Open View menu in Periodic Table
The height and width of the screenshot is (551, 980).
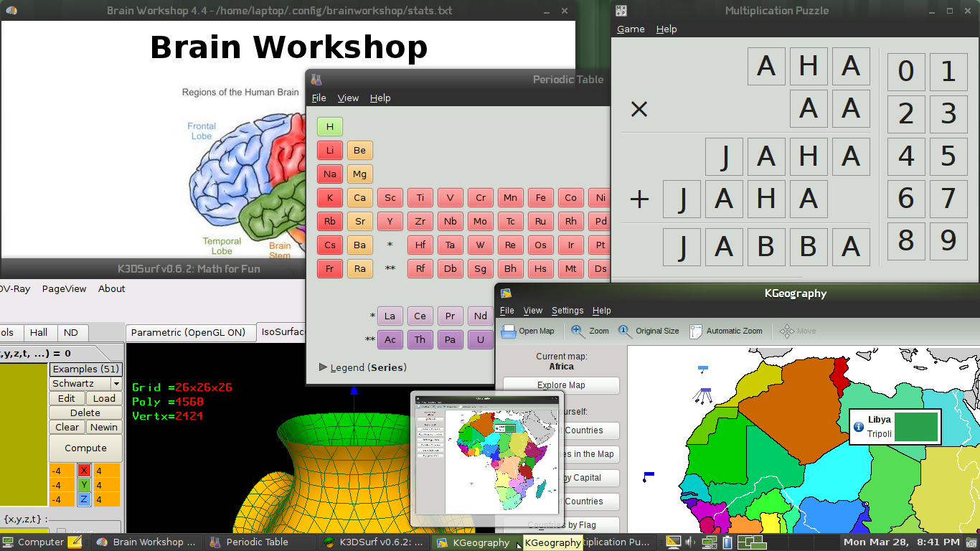click(x=348, y=98)
